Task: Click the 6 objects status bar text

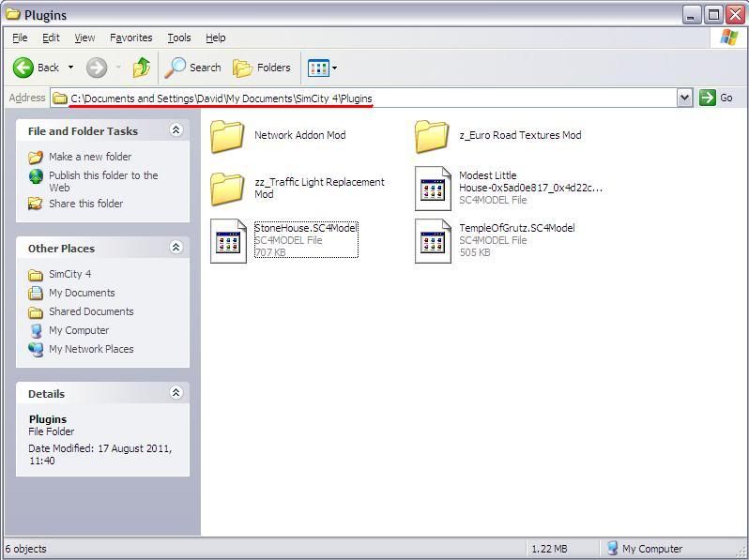Action: [25, 549]
